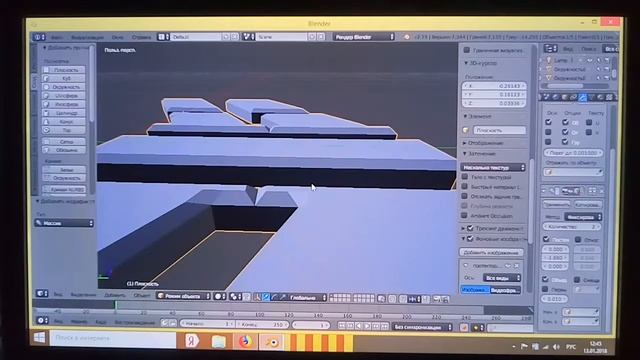This screenshot has height=360, width=640.
Task: Open the viewport Добавить menu
Action: [x=115, y=295]
